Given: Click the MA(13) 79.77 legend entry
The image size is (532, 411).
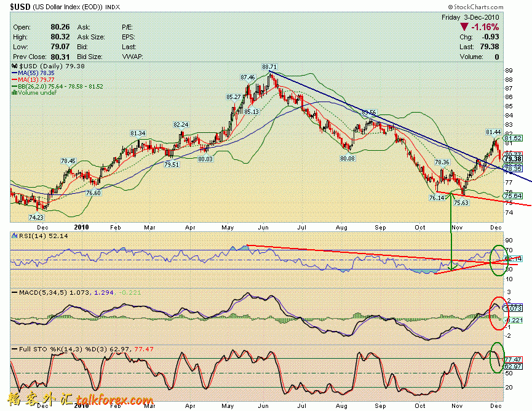Looking at the screenshot, I should [33, 80].
